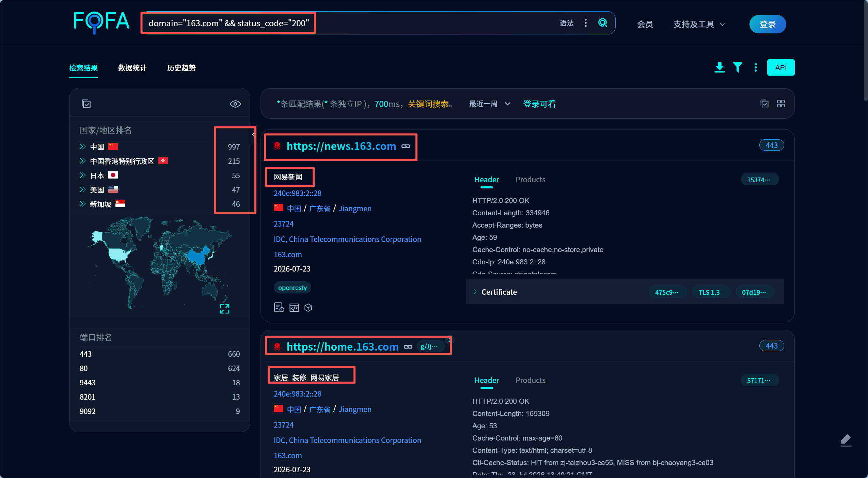Select Header tab in news.163.com card
The height and width of the screenshot is (478, 868).
point(487,180)
